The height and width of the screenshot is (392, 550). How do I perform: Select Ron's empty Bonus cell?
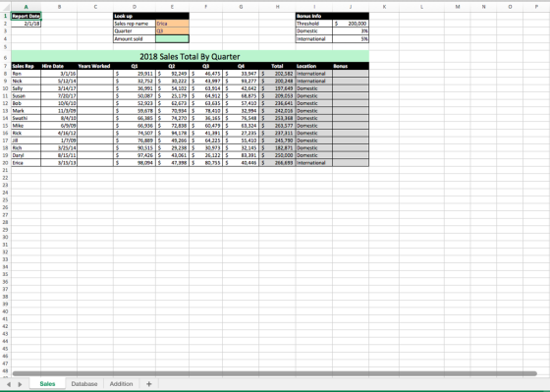pos(351,74)
